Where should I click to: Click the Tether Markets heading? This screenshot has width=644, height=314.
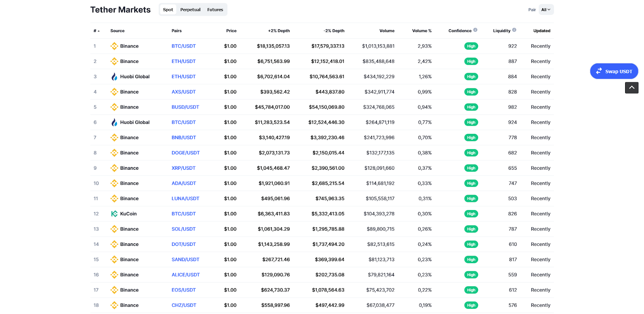[x=120, y=10]
